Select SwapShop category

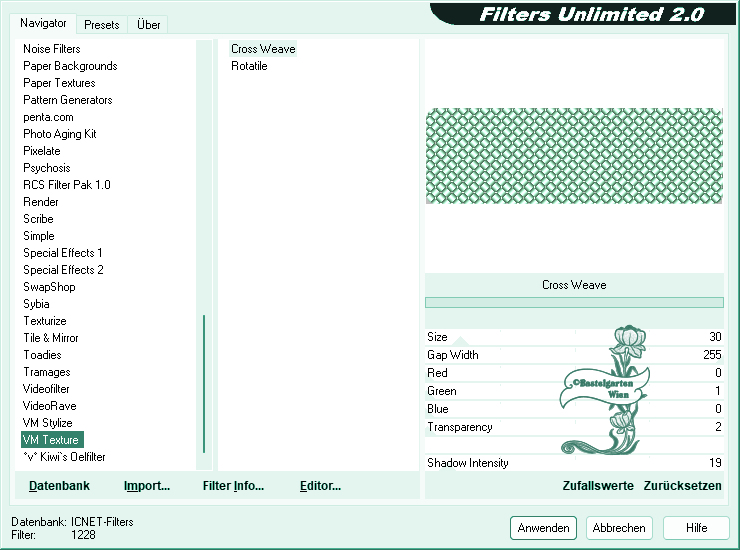49,287
